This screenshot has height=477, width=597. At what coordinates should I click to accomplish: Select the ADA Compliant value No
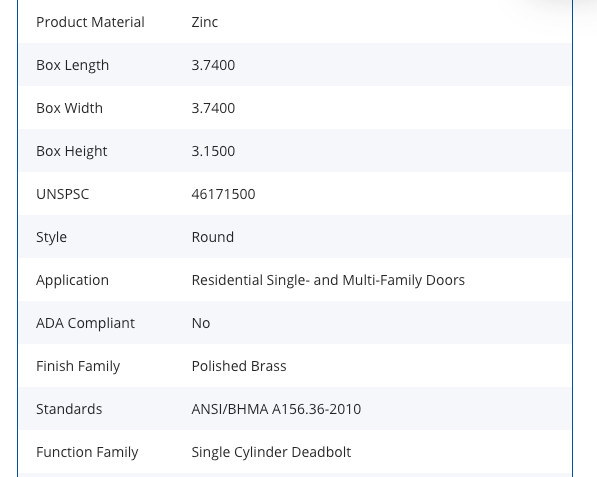coord(201,323)
